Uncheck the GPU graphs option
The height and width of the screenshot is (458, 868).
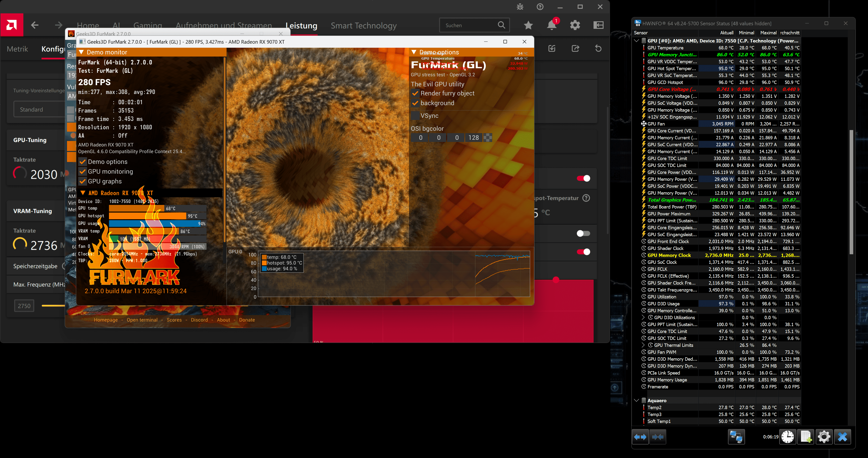coord(83,181)
